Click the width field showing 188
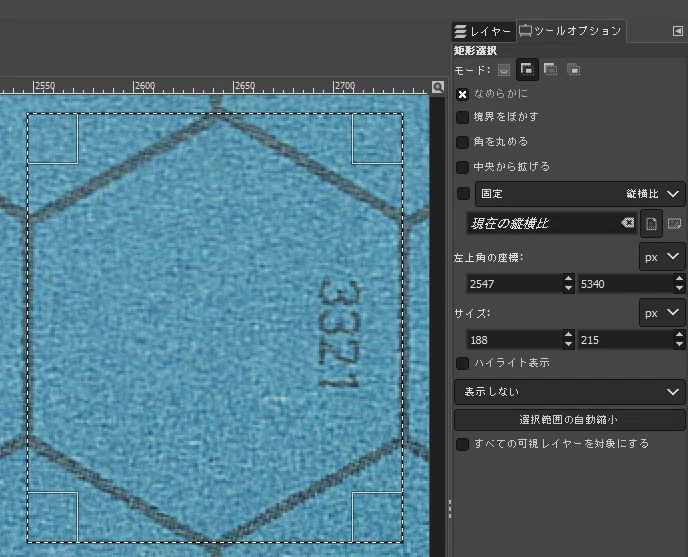688x557 pixels. tap(515, 340)
